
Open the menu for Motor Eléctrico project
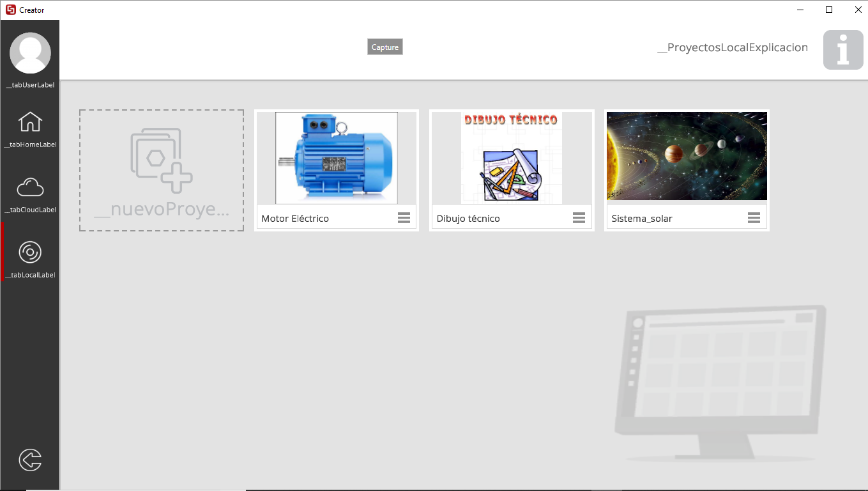(404, 218)
